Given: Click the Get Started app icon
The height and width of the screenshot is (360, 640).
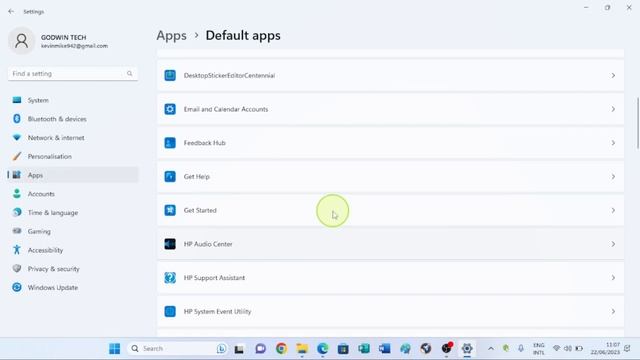Looking at the screenshot, I should [x=170, y=210].
